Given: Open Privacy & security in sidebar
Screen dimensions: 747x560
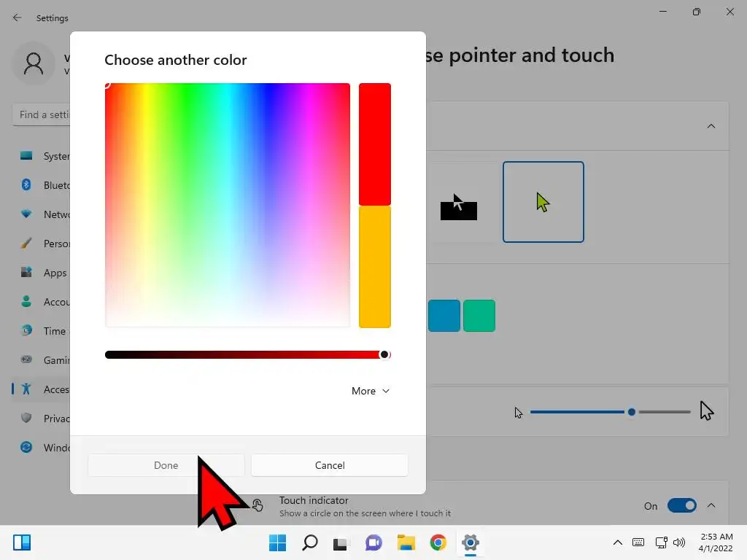Looking at the screenshot, I should [x=42, y=419].
